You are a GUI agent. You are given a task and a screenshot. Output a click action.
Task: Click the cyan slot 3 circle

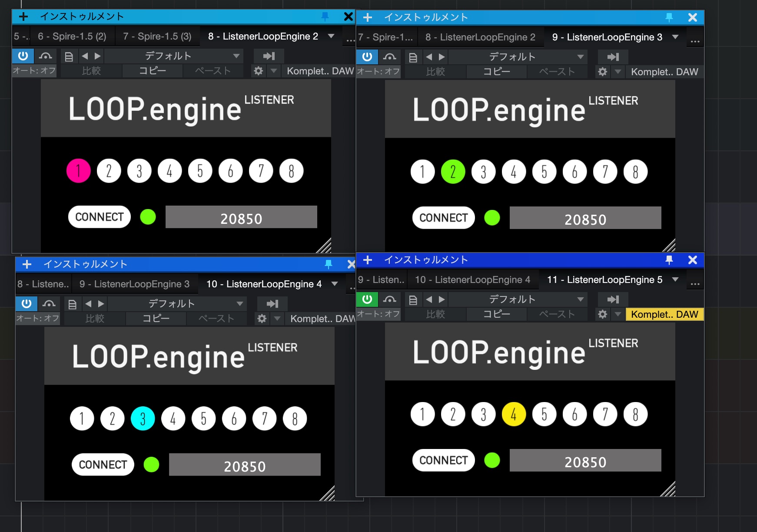143,419
